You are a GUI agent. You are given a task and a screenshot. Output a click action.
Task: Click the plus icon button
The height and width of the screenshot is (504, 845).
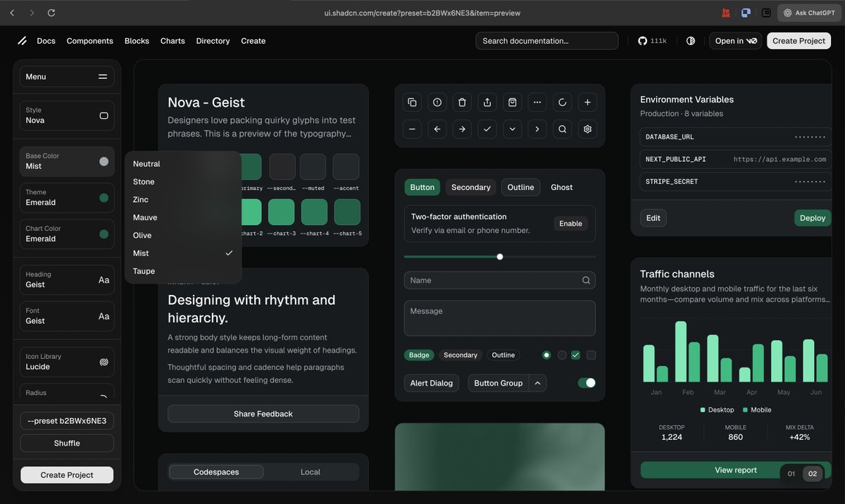click(587, 103)
